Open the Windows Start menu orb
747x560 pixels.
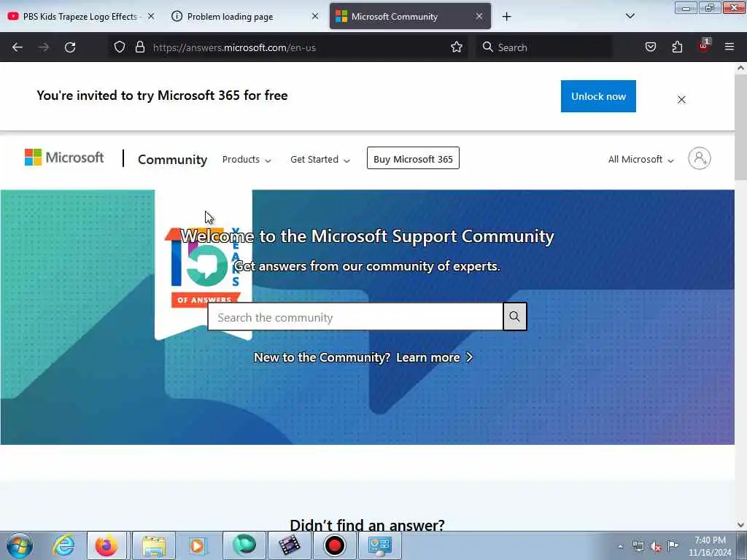pyautogui.click(x=20, y=545)
